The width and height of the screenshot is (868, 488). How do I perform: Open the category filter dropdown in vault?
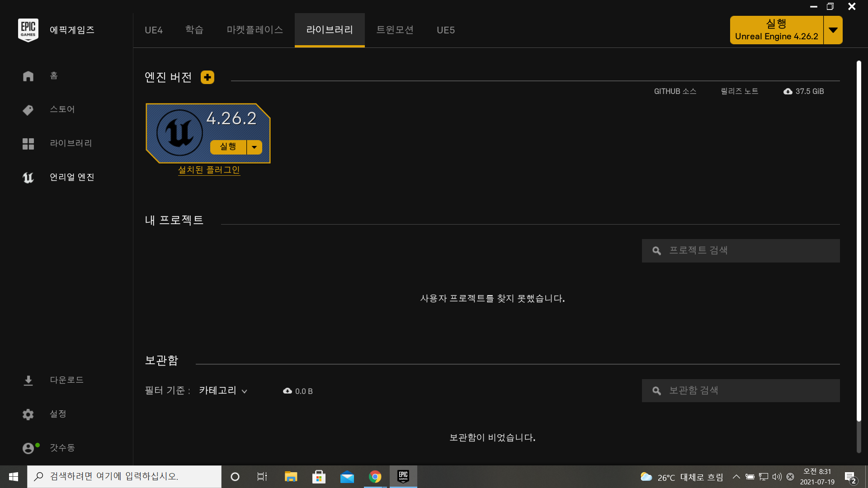pos(223,391)
